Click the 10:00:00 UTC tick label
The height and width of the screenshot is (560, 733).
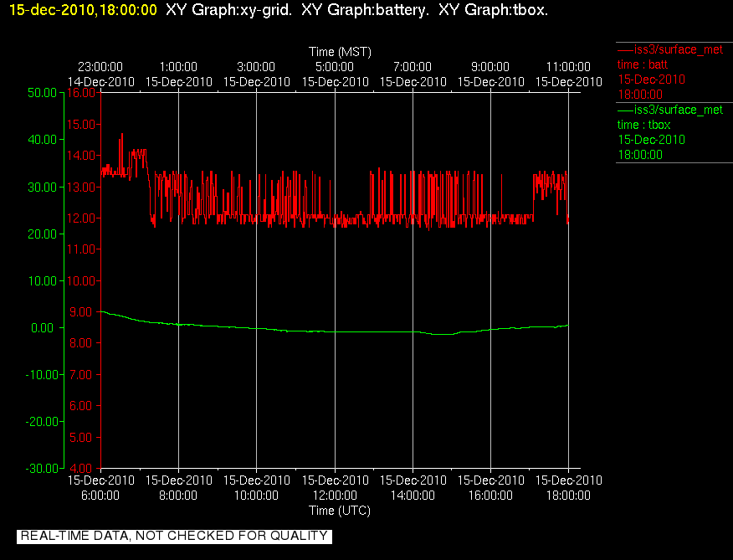(256, 496)
